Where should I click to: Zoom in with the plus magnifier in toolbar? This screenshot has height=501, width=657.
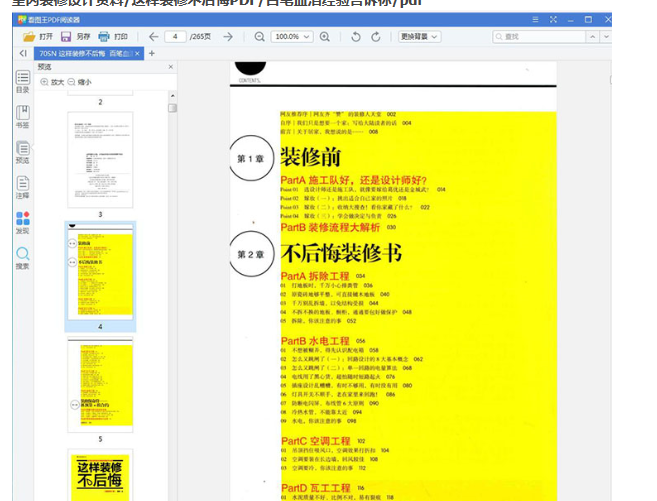coord(325,37)
